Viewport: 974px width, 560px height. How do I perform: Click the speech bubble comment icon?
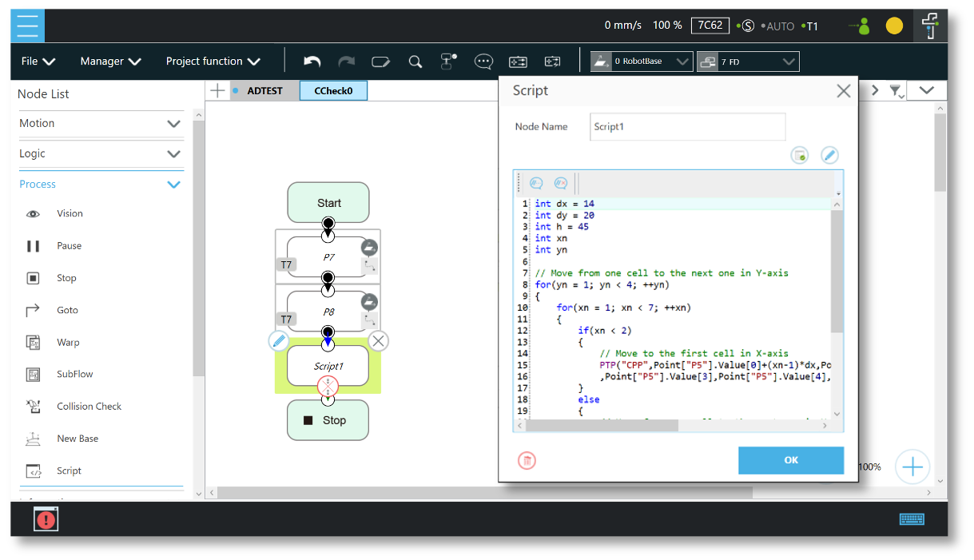pyautogui.click(x=483, y=62)
